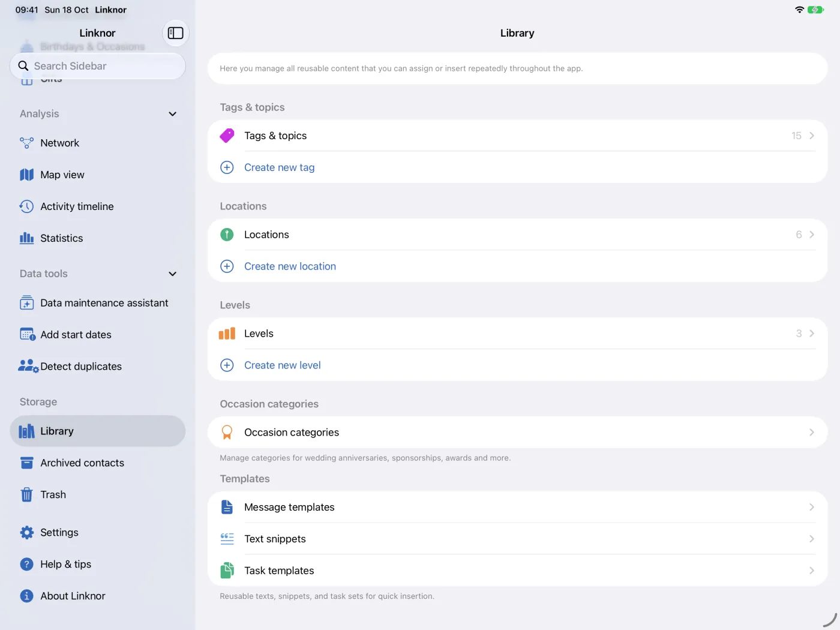840x630 pixels.
Task: Click Create new tag
Action: pos(279,167)
